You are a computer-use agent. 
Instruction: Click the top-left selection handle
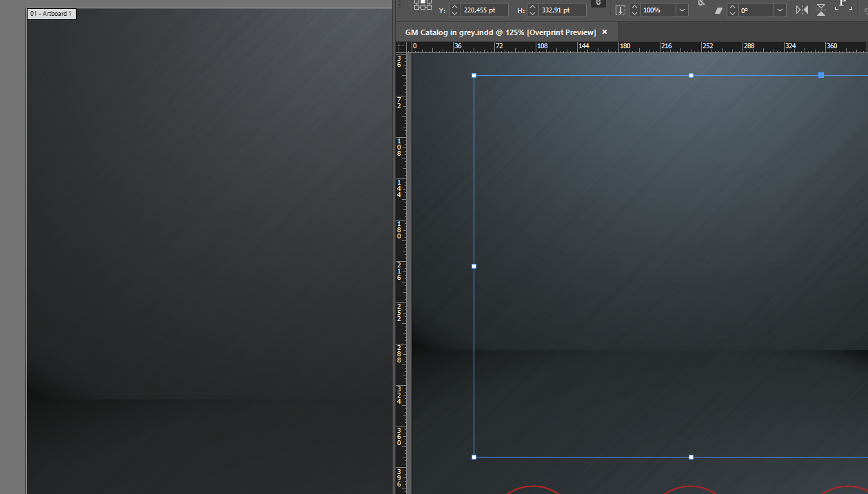tap(474, 75)
